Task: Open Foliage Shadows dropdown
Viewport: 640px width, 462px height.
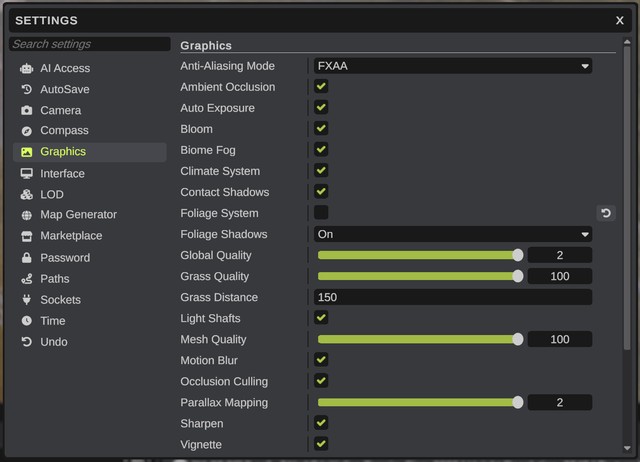Action: click(453, 234)
